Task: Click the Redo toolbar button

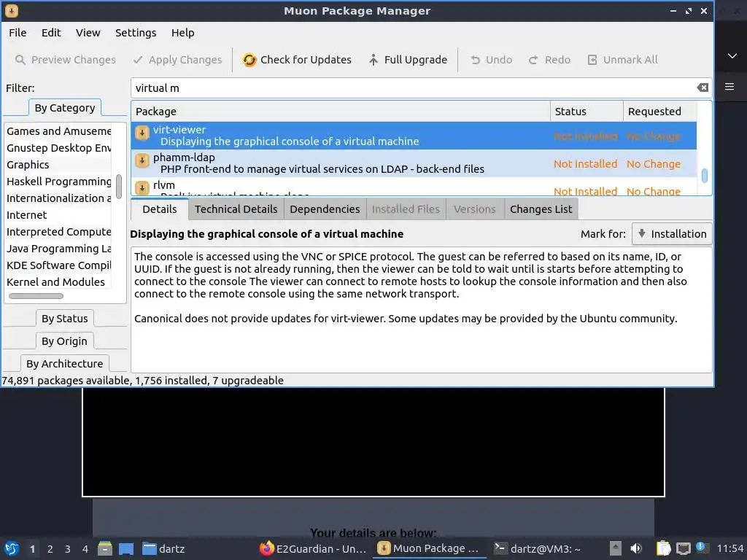Action: (x=549, y=60)
